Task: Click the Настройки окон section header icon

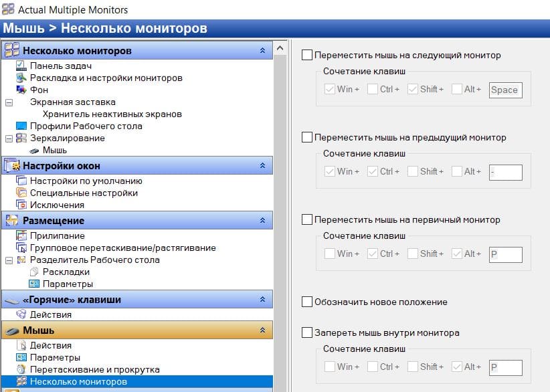Action: (12, 165)
